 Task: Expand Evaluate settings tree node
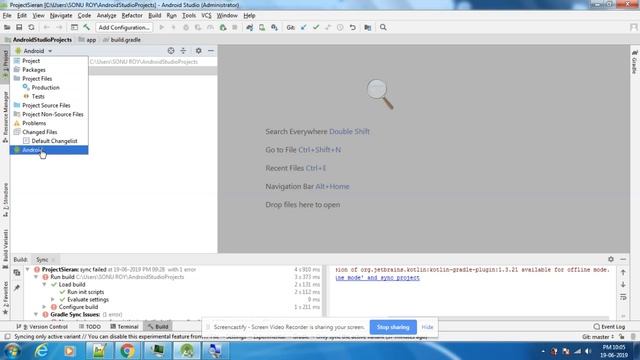point(53,300)
